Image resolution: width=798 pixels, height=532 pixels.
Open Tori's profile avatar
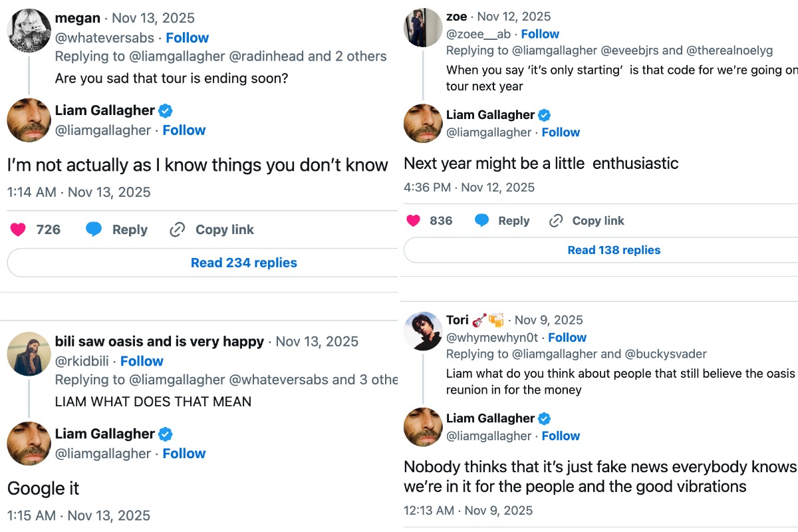pyautogui.click(x=423, y=331)
